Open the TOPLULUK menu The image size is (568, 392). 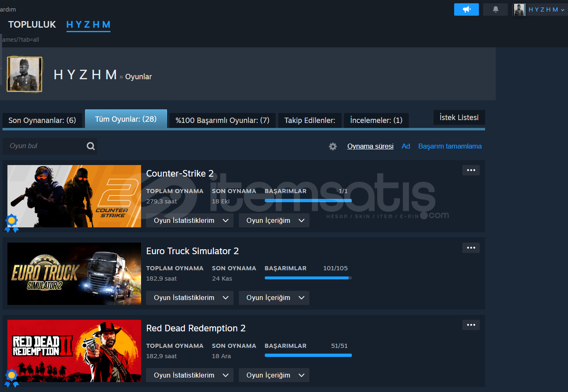[x=32, y=24]
